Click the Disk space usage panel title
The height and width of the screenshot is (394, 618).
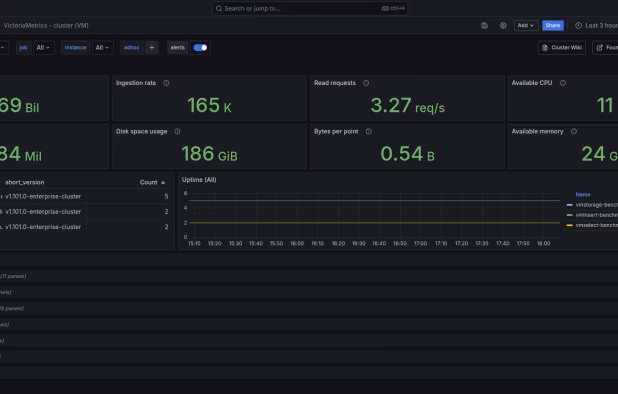141,132
